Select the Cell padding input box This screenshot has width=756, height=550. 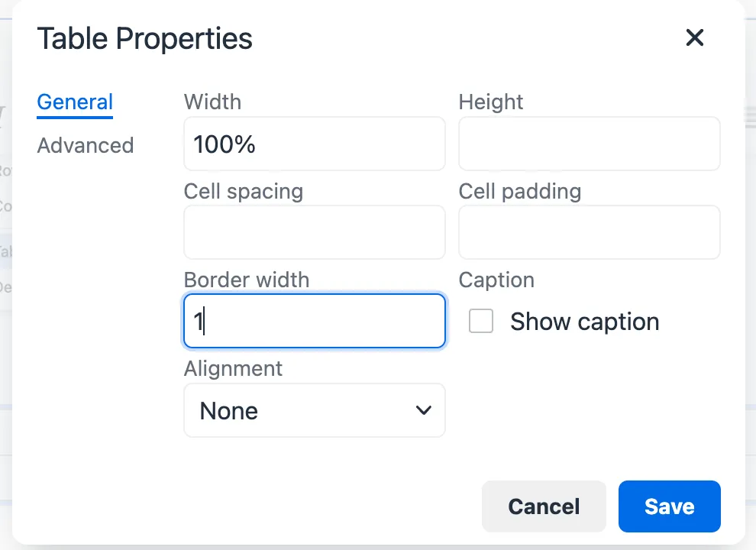click(589, 232)
